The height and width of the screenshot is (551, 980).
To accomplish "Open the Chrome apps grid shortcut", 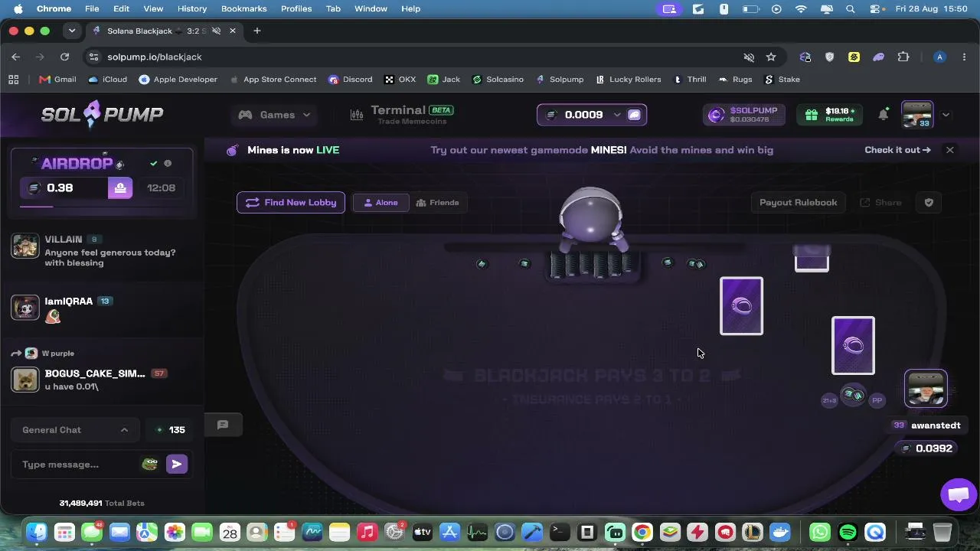I will point(13,80).
